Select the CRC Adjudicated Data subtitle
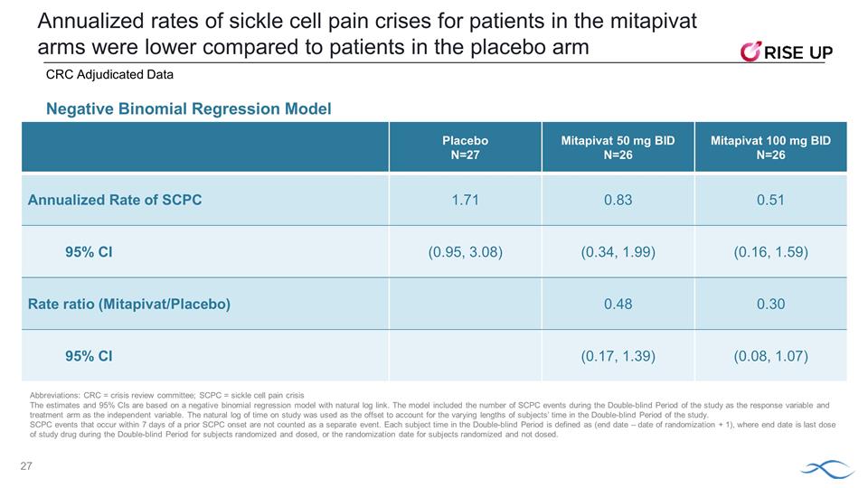868x488 pixels. [x=109, y=75]
